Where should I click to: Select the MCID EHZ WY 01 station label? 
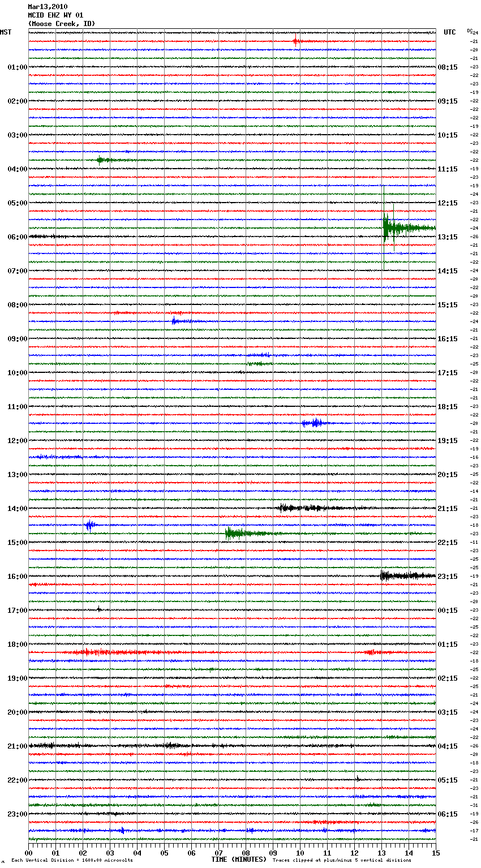pyautogui.click(x=55, y=15)
